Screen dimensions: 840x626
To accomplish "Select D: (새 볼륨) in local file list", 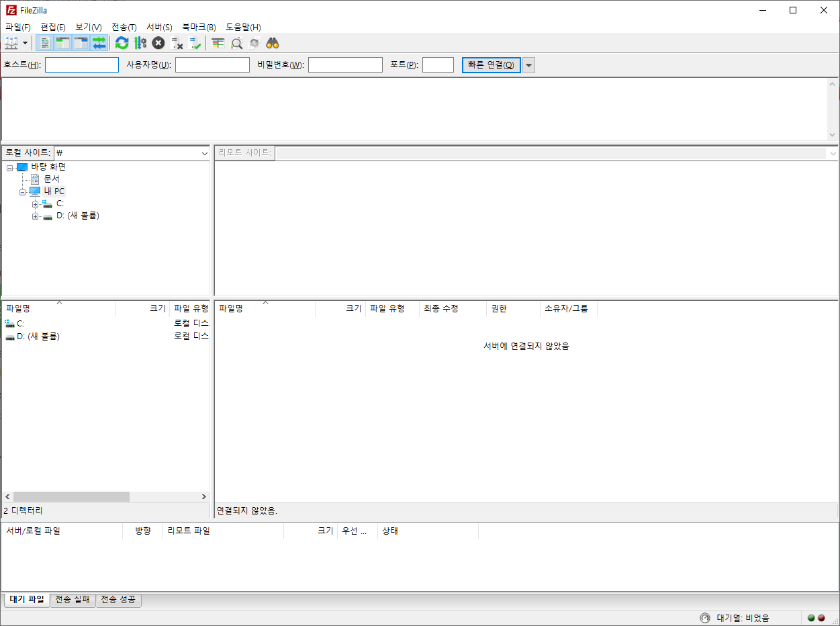I will pos(105,337).
